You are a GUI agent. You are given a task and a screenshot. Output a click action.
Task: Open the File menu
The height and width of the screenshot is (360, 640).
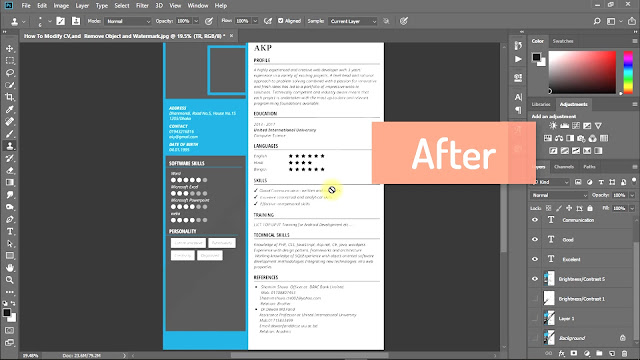tap(26, 6)
